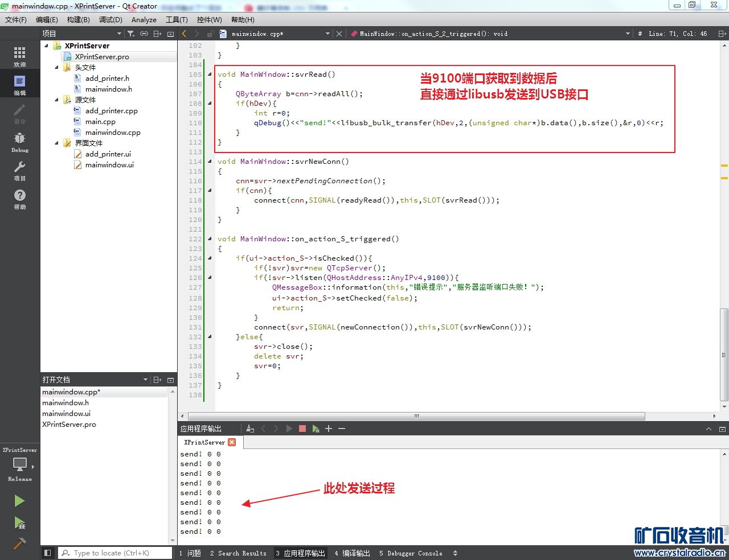729x560 pixels.
Task: Collapse the 源文件 sources folder
Action: (x=57, y=100)
